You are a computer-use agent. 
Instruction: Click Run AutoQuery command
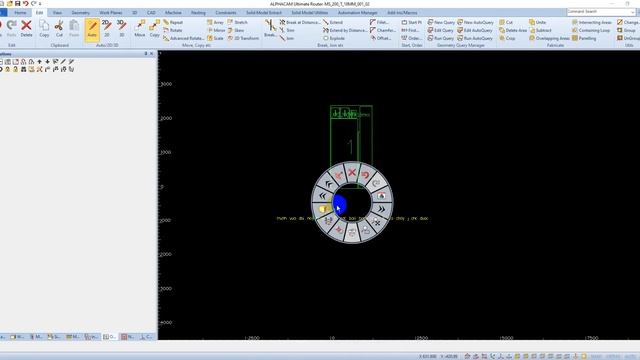coord(475,38)
